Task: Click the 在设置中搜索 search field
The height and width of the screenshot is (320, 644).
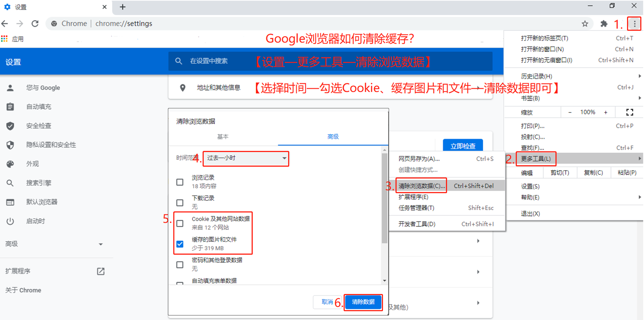Action: click(x=330, y=61)
